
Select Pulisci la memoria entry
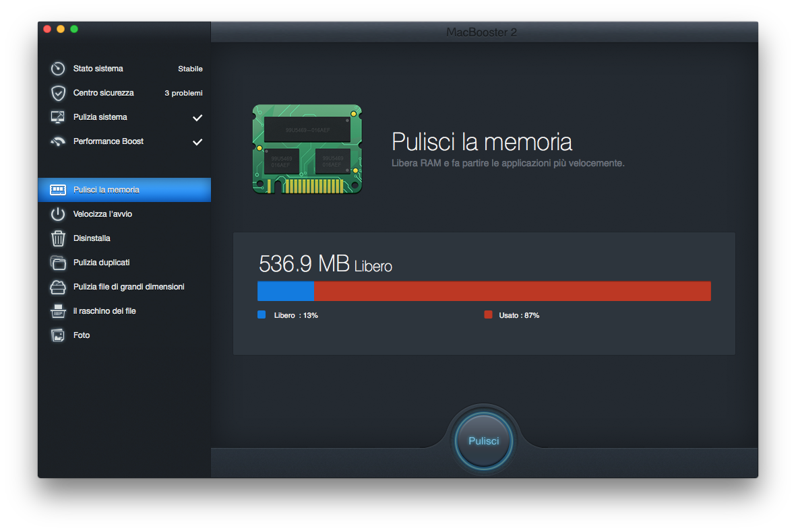[125, 190]
